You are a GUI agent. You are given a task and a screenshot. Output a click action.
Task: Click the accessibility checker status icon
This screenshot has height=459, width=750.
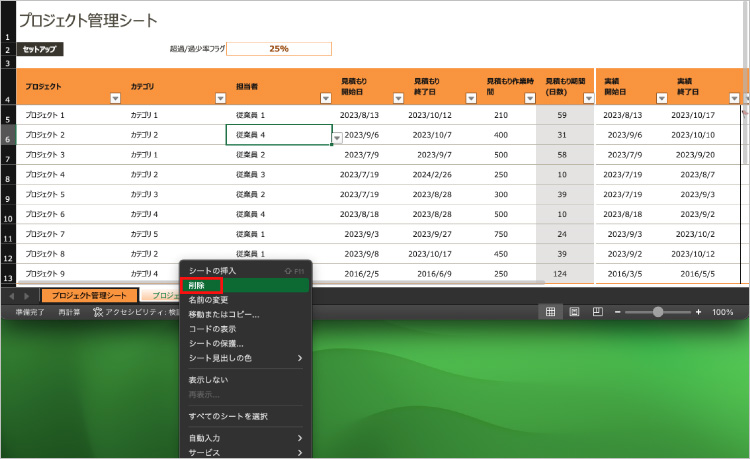[98, 312]
